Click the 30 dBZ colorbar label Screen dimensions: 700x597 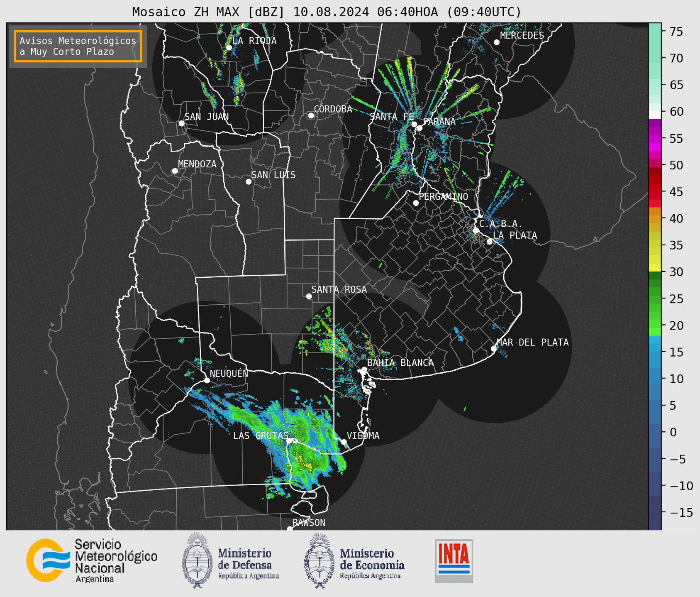[676, 272]
